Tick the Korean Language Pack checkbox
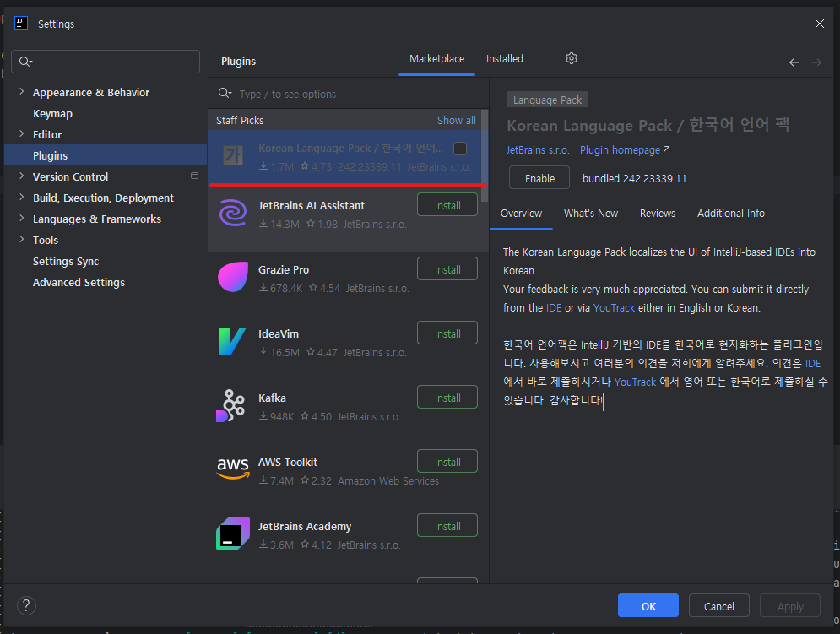This screenshot has width=840, height=634. [459, 149]
